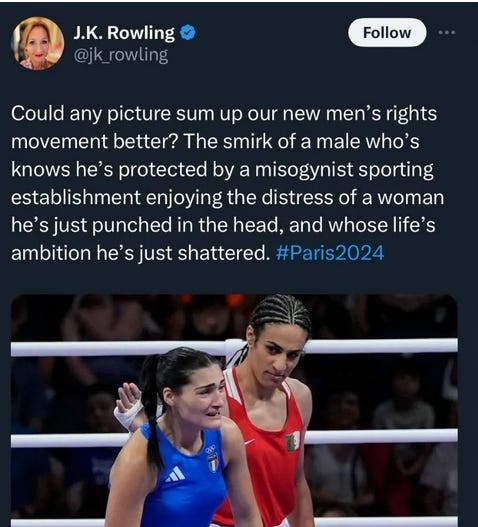Follow the J.K. Rowling account
The height and width of the screenshot is (527, 478).
pyautogui.click(x=387, y=33)
